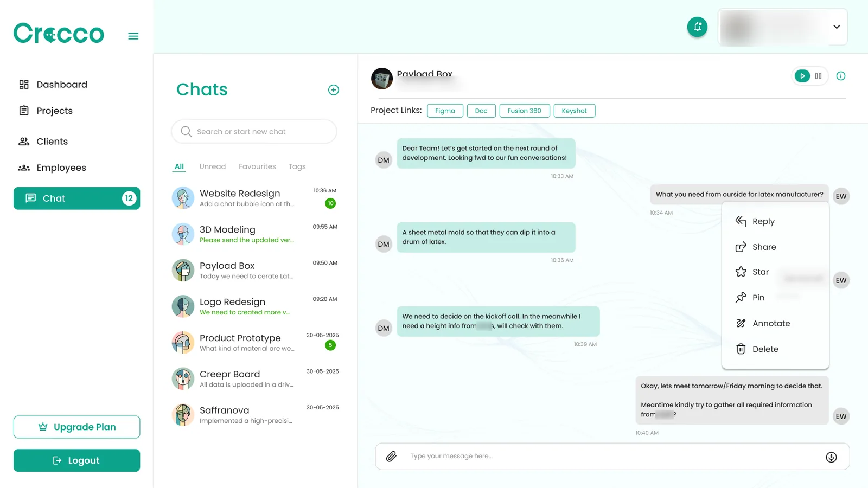Click 3D Modeling avatar
Screen dimensions: 868x488
tap(183, 234)
